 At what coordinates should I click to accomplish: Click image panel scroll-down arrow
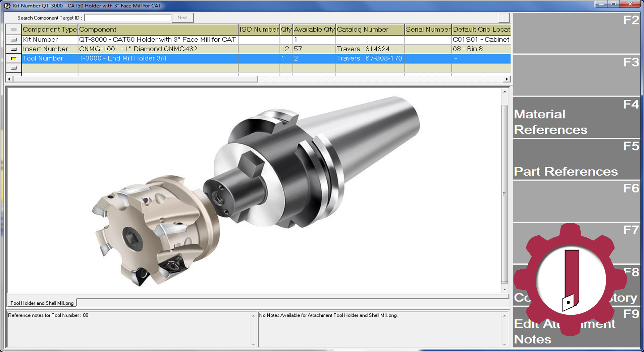(x=505, y=289)
